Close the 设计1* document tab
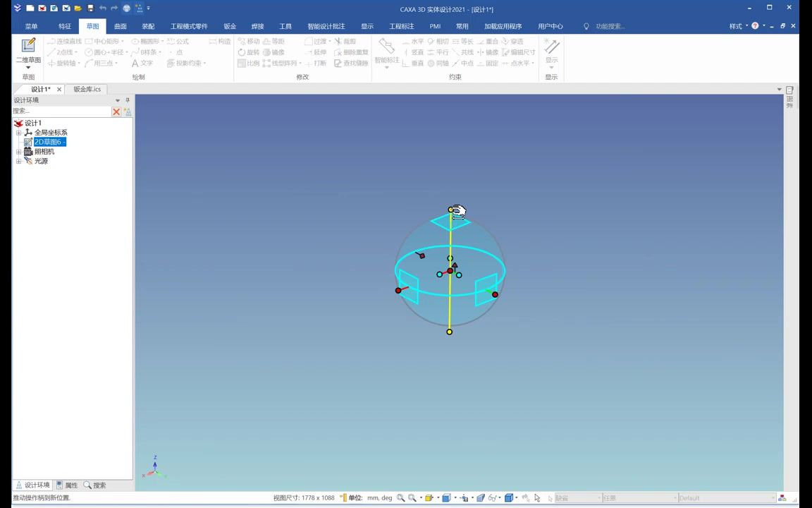This screenshot has height=508, width=812. pyautogui.click(x=59, y=89)
